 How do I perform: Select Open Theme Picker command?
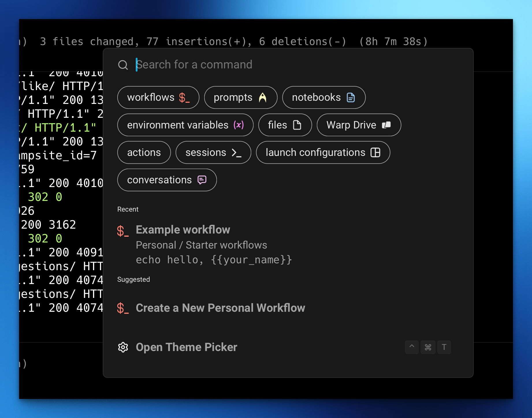186,347
